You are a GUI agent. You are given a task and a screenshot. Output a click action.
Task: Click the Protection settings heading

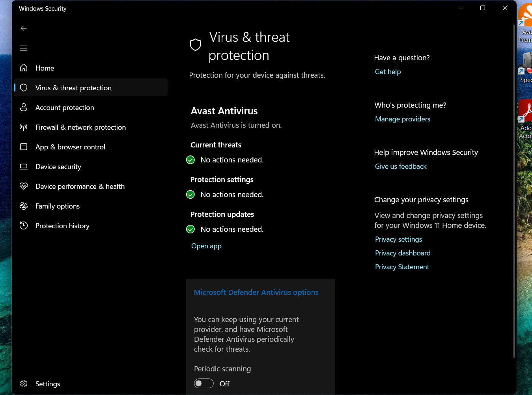click(x=222, y=180)
